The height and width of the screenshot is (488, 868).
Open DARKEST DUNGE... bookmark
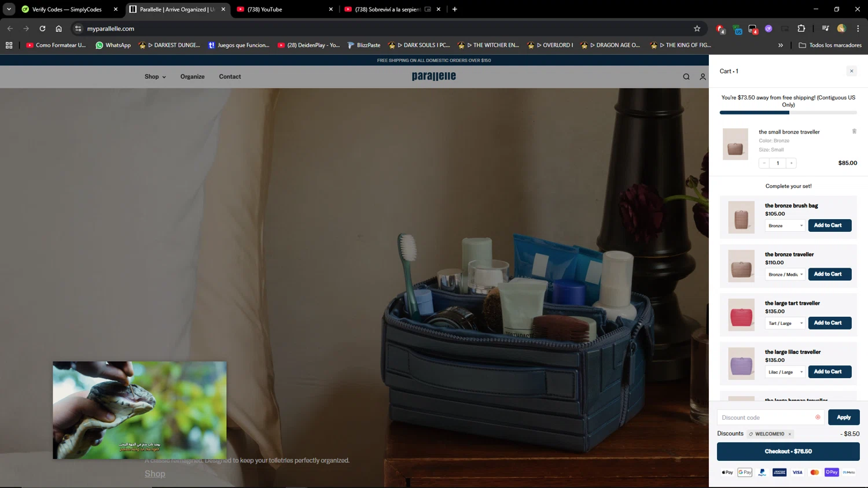coord(169,45)
